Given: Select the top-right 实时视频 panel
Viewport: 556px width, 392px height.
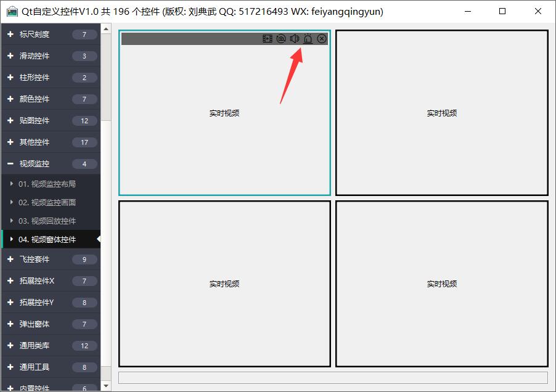Looking at the screenshot, I should (441, 113).
